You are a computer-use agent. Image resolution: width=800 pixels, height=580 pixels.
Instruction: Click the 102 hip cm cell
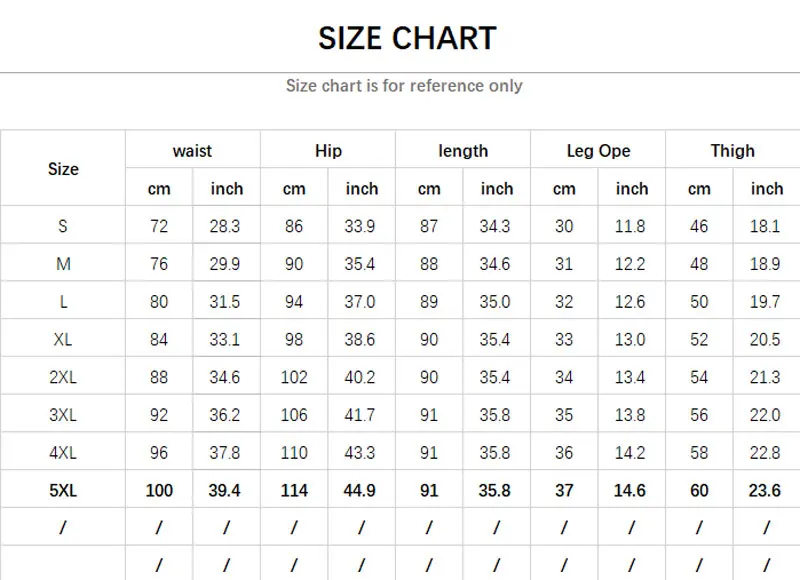294,377
